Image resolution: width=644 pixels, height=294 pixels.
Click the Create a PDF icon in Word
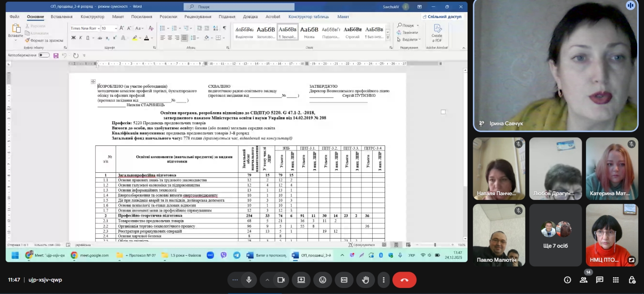click(x=437, y=32)
